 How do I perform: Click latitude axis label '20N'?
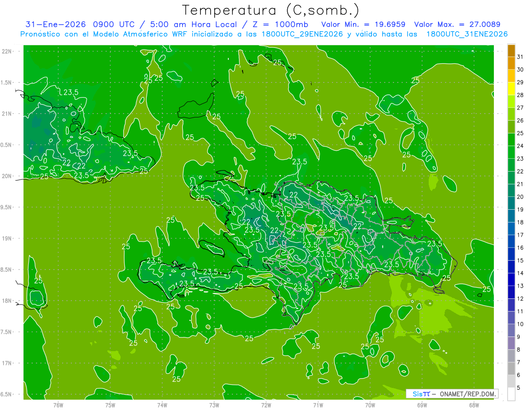tap(7, 176)
